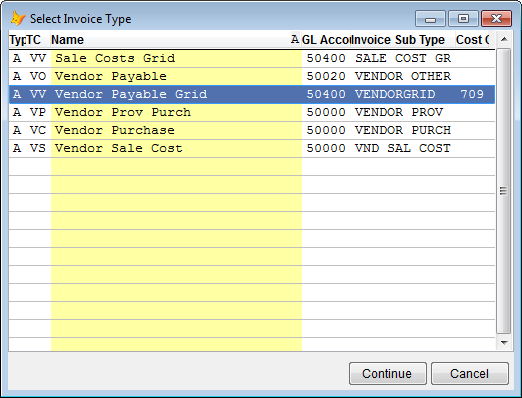Click the vertical scrollbar thumb
Viewport: 522px width, 398px height.
[x=504, y=191]
